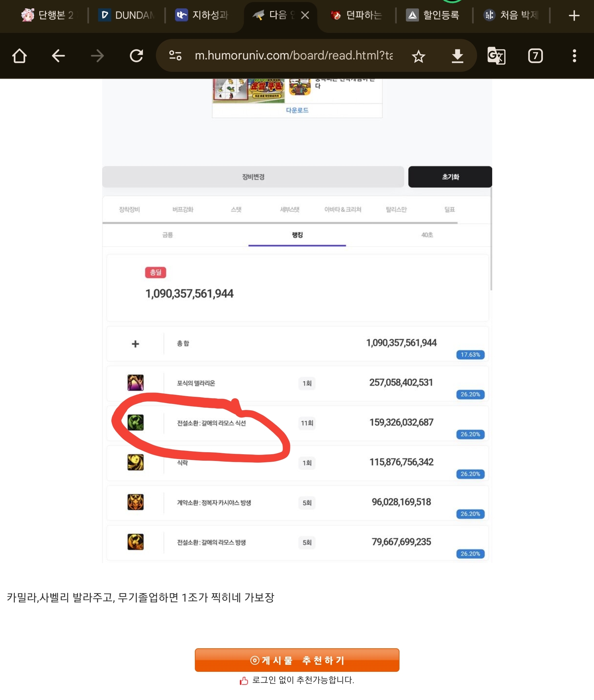
Task: Click the 식락 skill icon
Action: pyautogui.click(x=135, y=462)
